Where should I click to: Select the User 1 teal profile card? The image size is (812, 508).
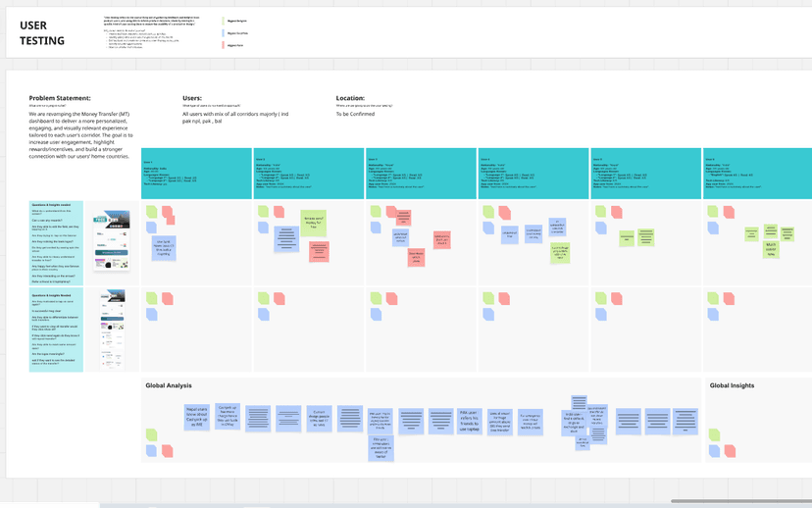coord(196,174)
